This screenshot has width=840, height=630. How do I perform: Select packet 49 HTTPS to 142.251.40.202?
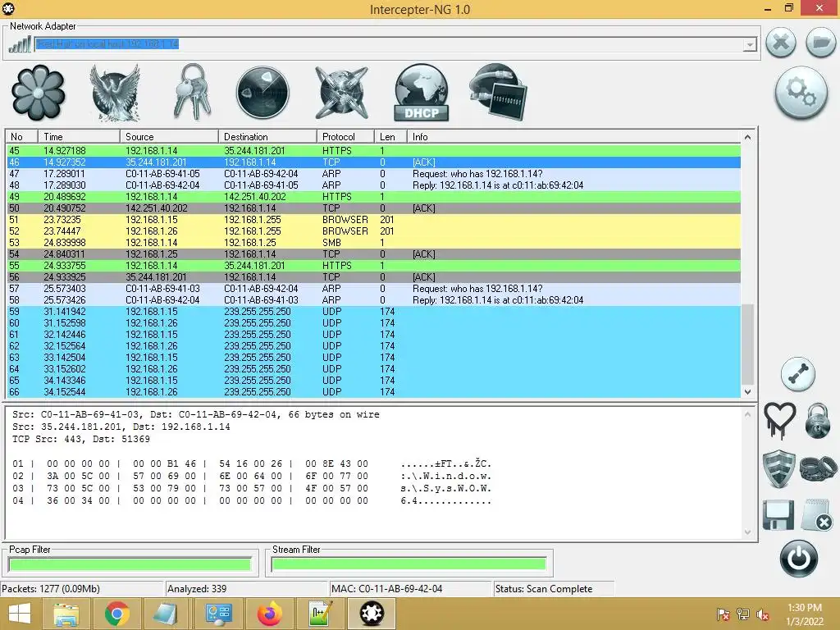click(373, 197)
